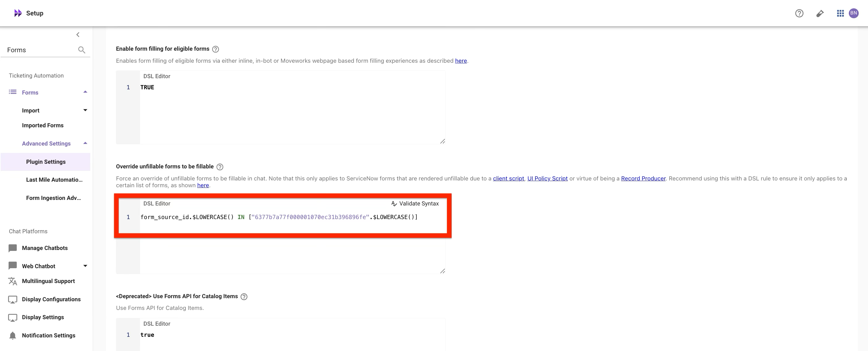Open Manage Chatbots page
Image resolution: width=868 pixels, height=351 pixels.
coord(45,248)
